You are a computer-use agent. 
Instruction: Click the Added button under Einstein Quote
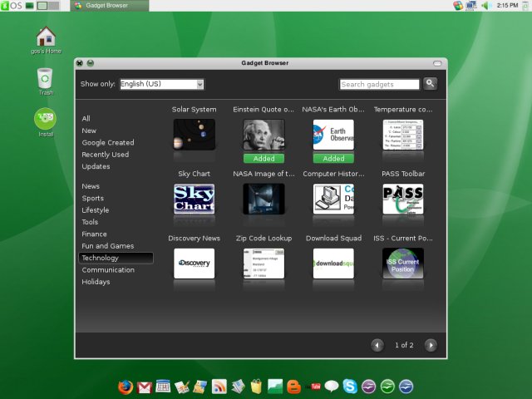(264, 158)
